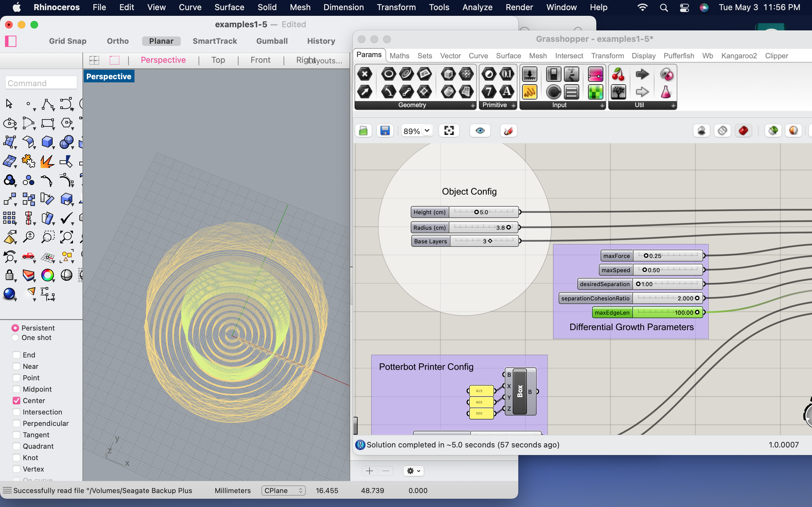The width and height of the screenshot is (812, 507).
Task: Click the sketch pen icon in canvas toolbar
Action: pos(508,131)
